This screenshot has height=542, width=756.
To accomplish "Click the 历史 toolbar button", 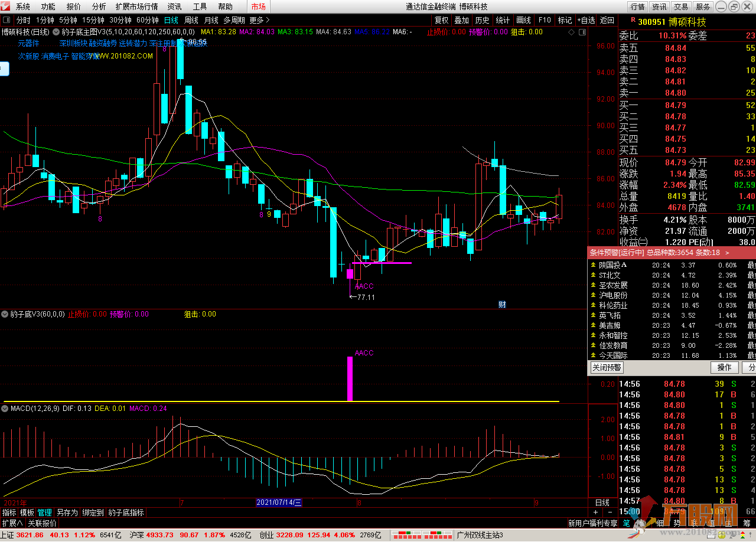I will pyautogui.click(x=483, y=20).
